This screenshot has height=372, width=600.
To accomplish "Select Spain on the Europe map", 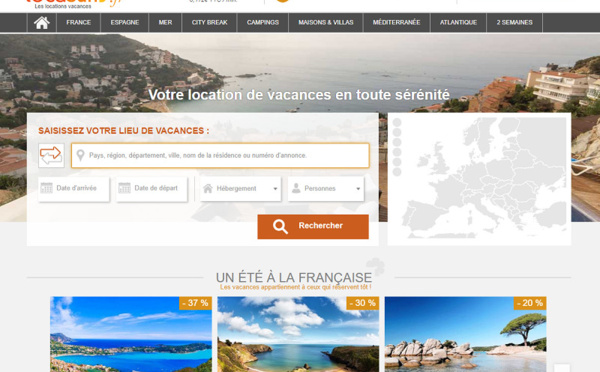I will pos(423,217).
